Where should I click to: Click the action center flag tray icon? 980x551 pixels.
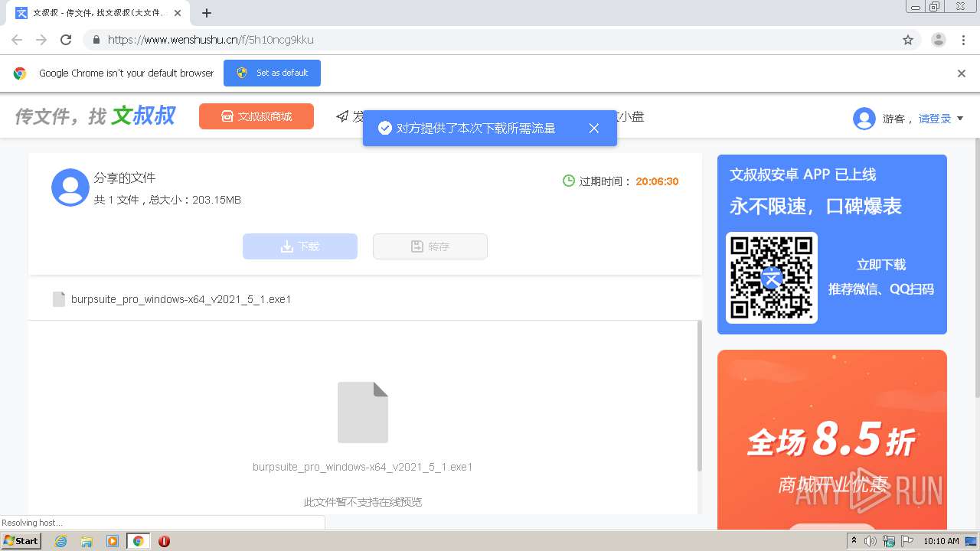[907, 541]
